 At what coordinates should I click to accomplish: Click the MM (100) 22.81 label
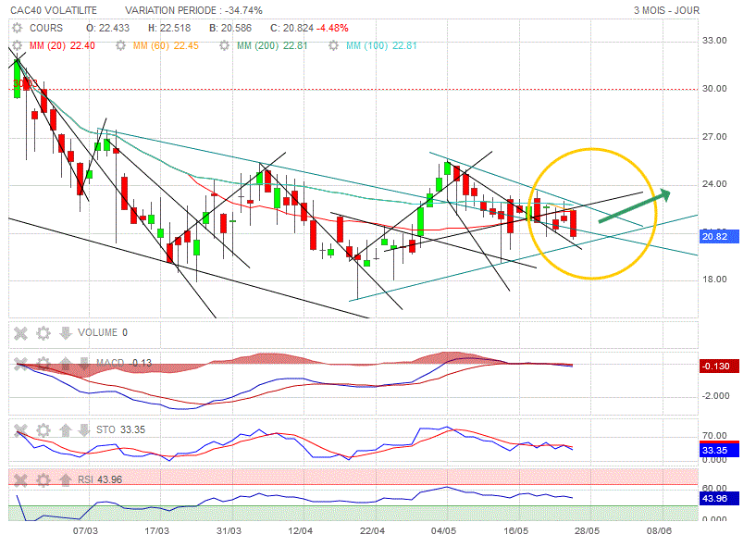(381, 46)
